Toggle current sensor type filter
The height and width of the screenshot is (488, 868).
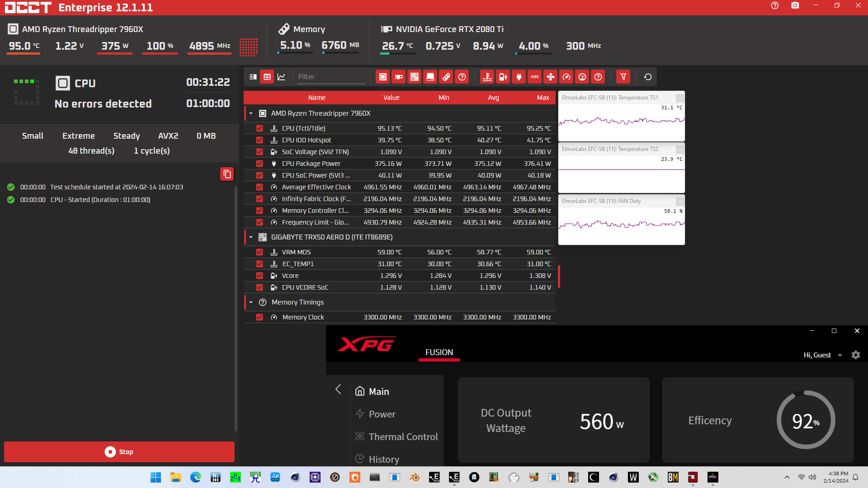click(535, 77)
